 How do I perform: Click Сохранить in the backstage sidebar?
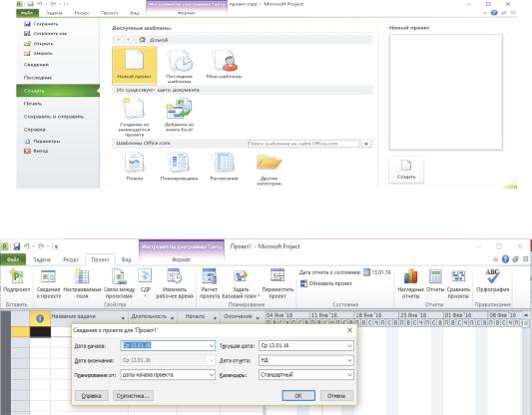41,24
